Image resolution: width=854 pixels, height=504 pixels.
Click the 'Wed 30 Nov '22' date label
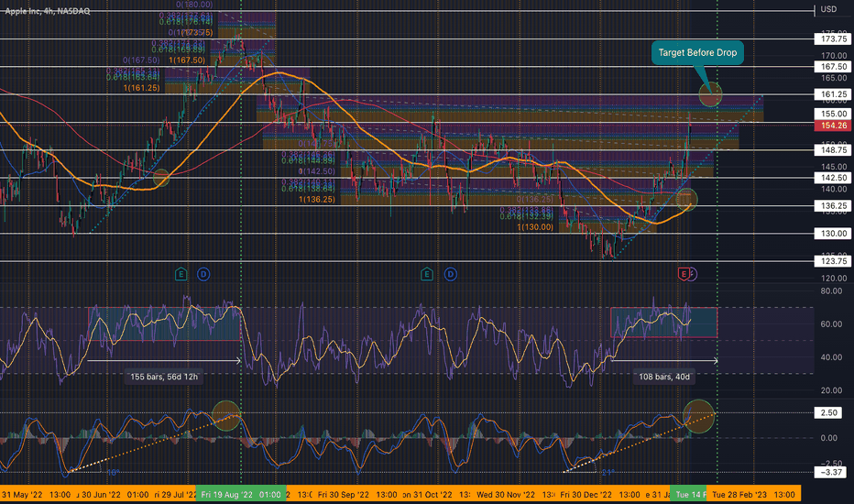506,495
